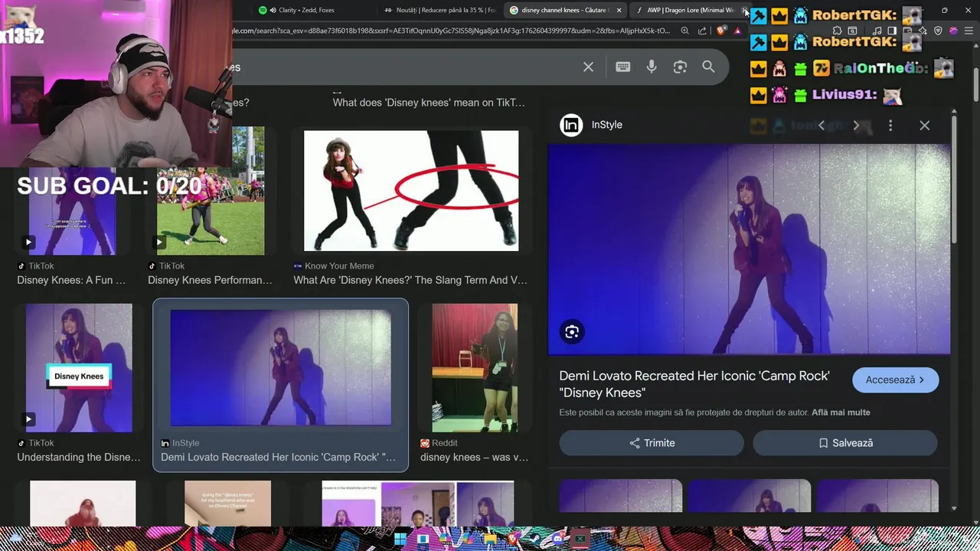Open the middle related image in preview panel
This screenshot has width=980, height=551.
pyautogui.click(x=749, y=495)
